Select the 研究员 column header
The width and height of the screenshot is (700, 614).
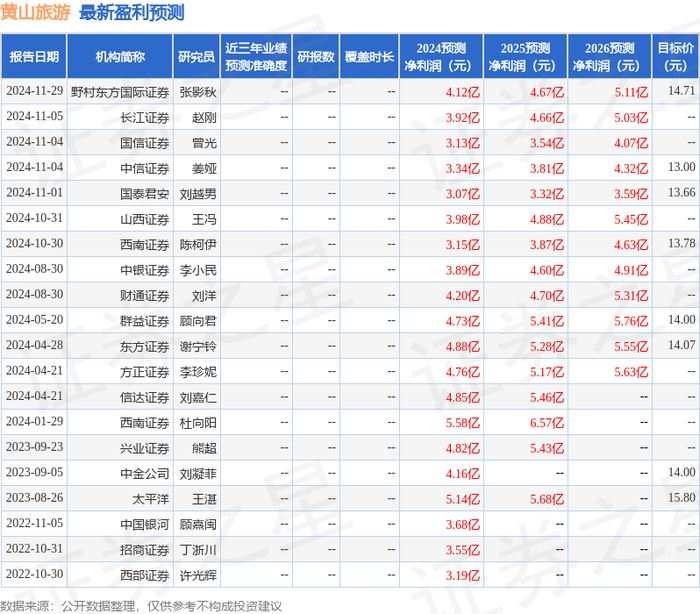tap(196, 57)
